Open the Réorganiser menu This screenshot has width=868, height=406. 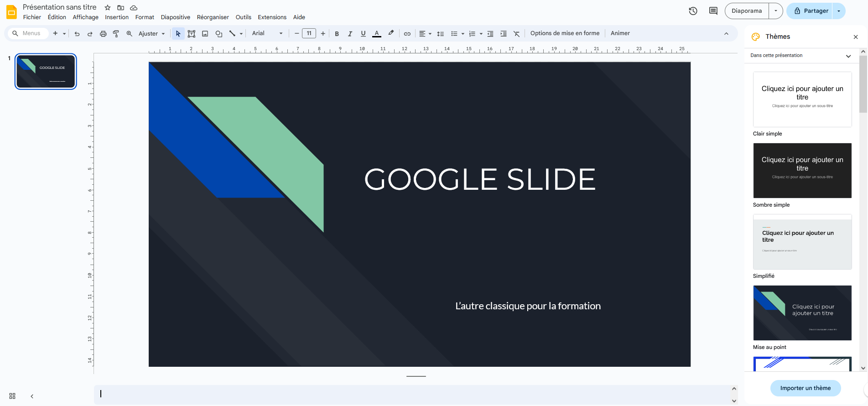tap(213, 17)
